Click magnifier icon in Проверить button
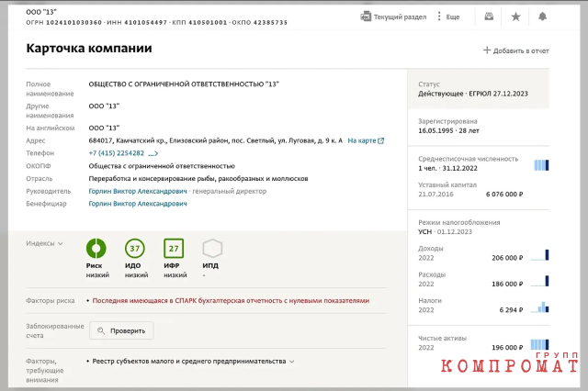 tap(101, 330)
